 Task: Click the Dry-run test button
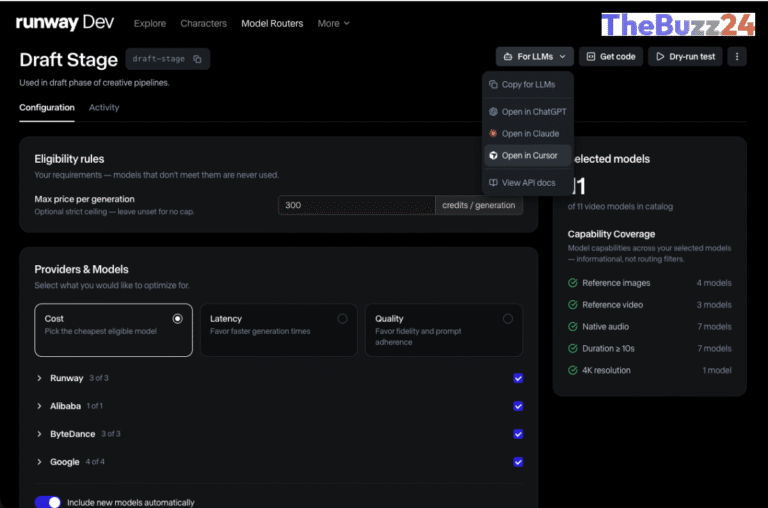pos(685,57)
